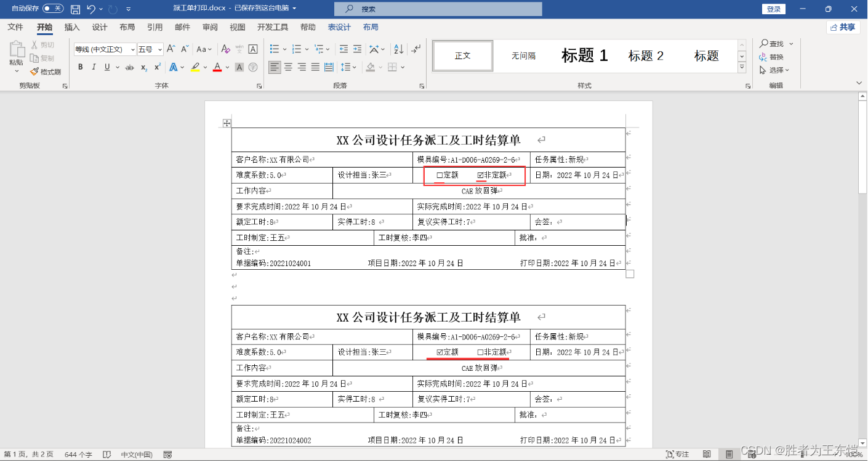
Task: Click the 登录 sign-in button
Action: (x=774, y=9)
